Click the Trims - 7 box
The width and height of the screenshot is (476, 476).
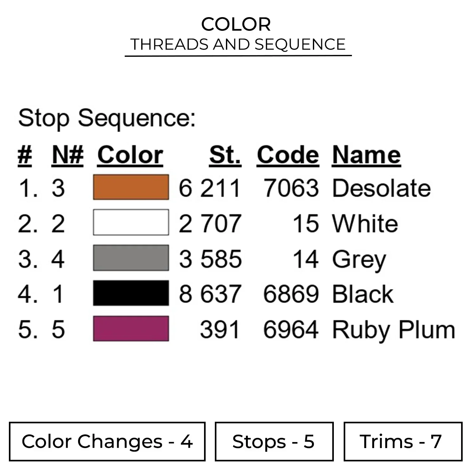[403, 441]
